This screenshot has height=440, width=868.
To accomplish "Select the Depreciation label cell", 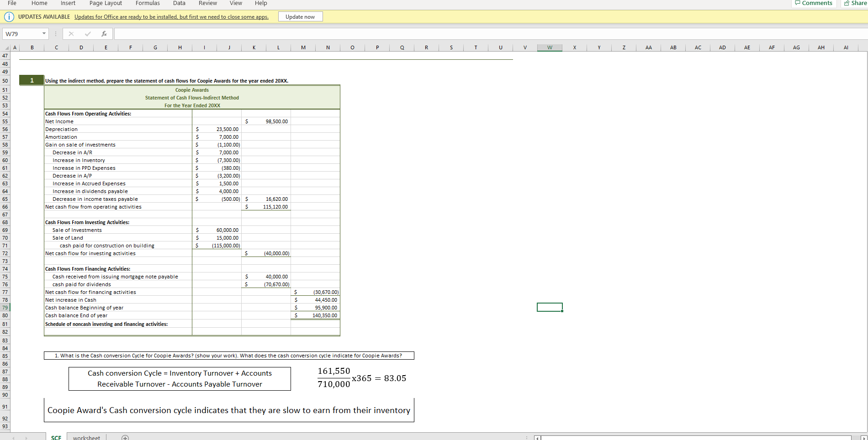I will [x=118, y=129].
